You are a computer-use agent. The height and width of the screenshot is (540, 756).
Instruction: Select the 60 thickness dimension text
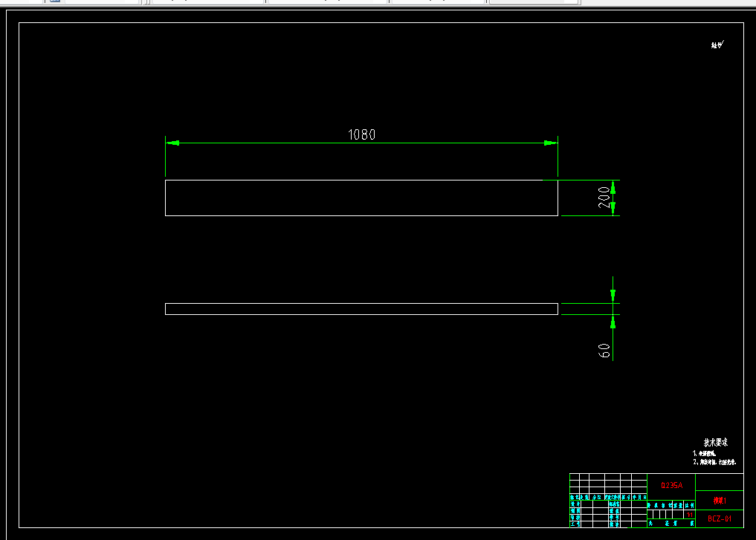604,351
